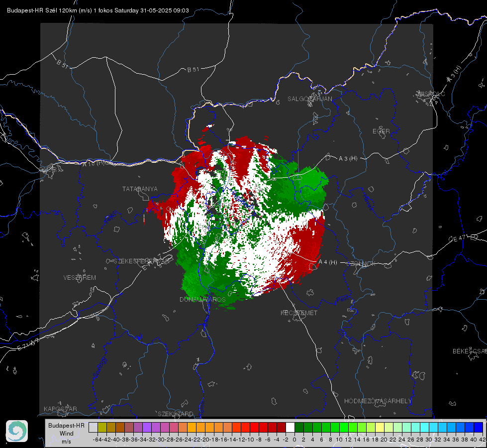Click the Heves county label

click(x=368, y=202)
